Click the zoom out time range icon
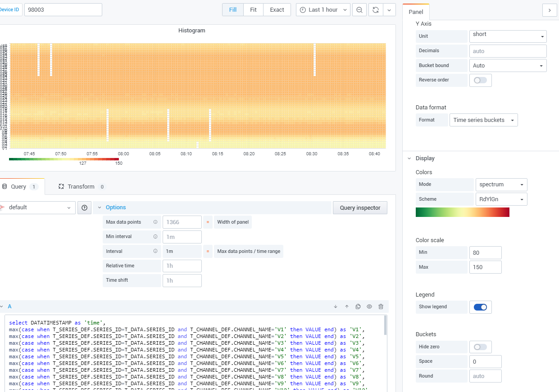 [x=359, y=9]
